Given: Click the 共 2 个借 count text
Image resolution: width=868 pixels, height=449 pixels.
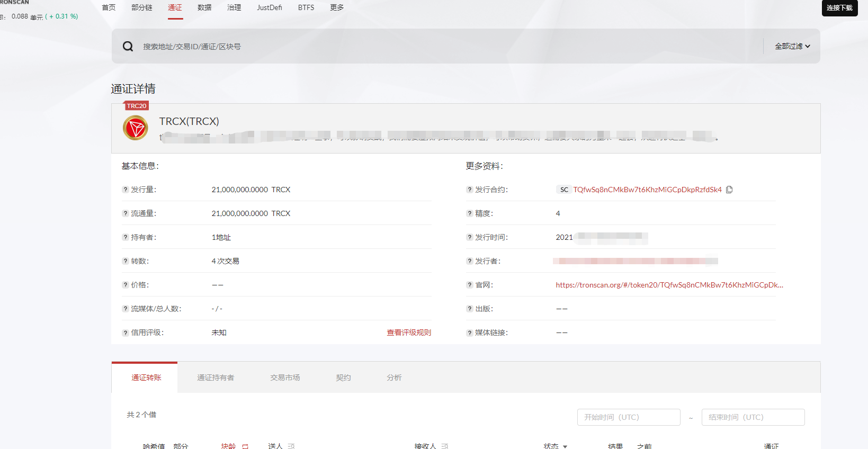Looking at the screenshot, I should [x=141, y=415].
